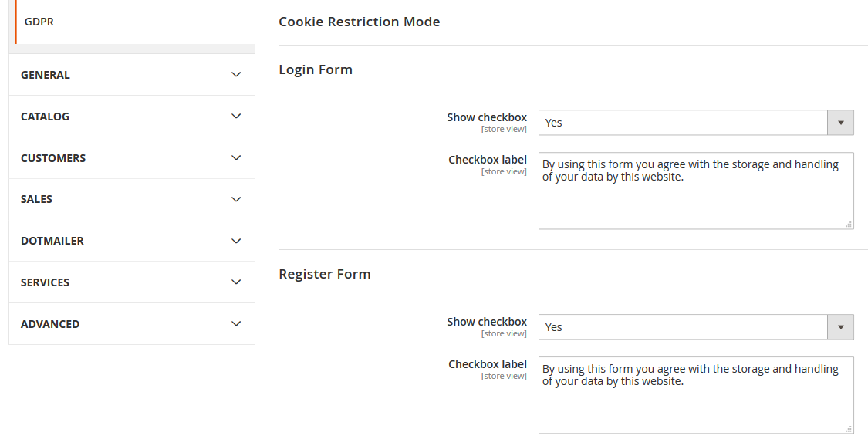Edit the Login Form checkbox label text
868x446 pixels.
(694, 191)
